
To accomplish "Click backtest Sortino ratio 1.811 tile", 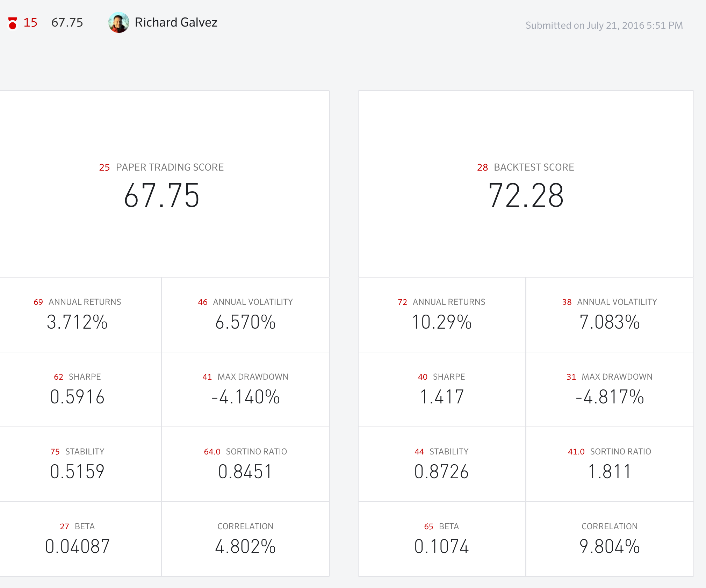I will pos(610,464).
